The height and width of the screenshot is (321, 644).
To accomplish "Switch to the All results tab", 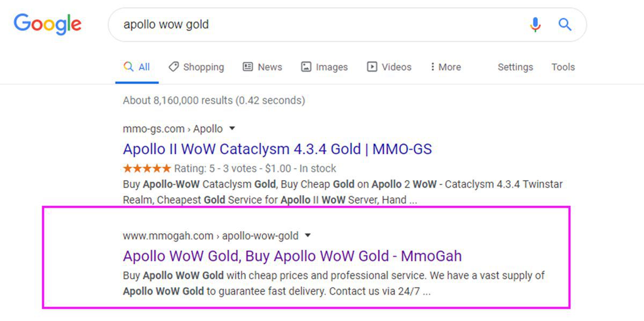I will point(137,67).
